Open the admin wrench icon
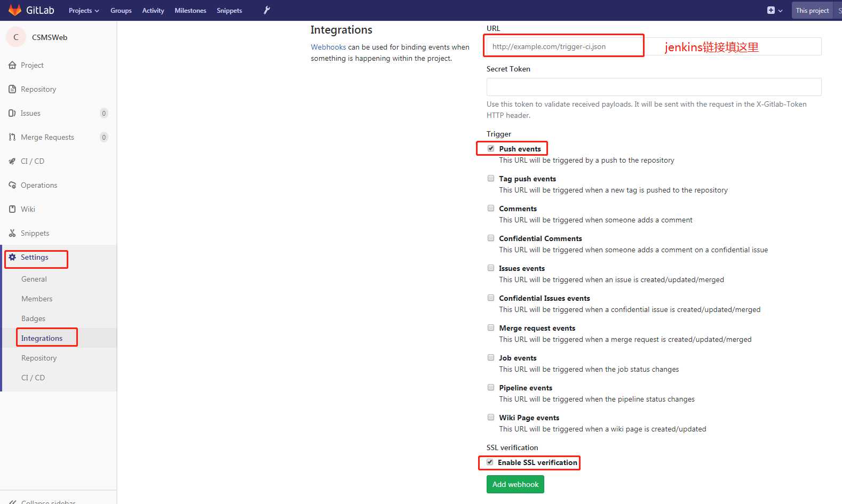The image size is (842, 504). pos(267,10)
